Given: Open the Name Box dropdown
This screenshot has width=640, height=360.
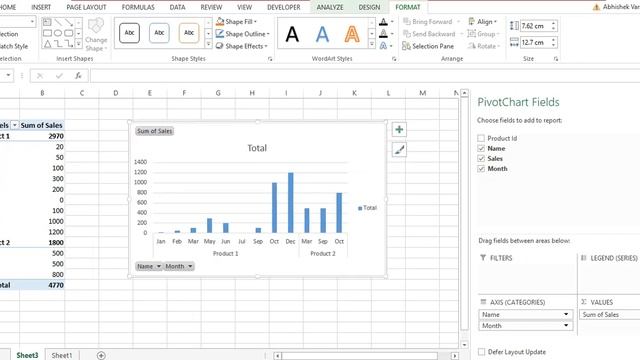Looking at the screenshot, I should 8,76.
